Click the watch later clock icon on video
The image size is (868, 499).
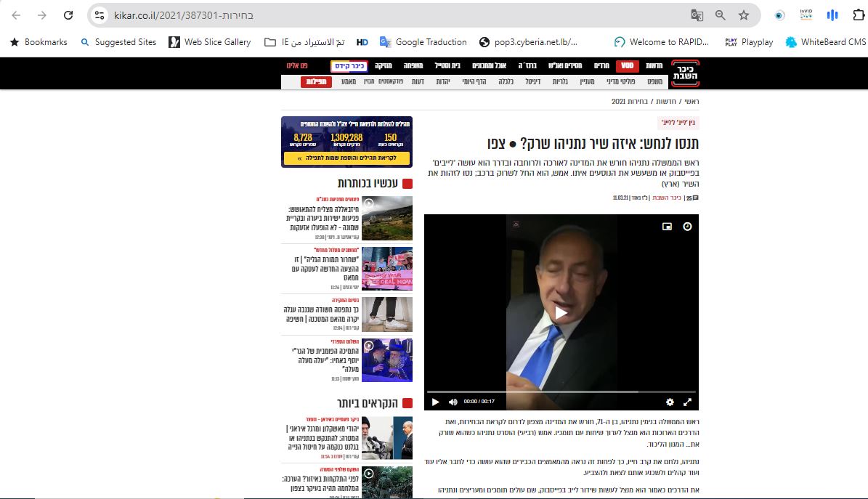tap(687, 227)
